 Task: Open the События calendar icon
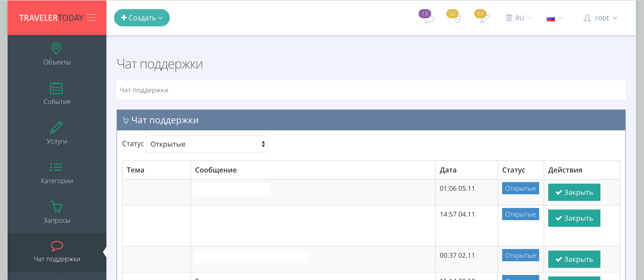(x=56, y=88)
